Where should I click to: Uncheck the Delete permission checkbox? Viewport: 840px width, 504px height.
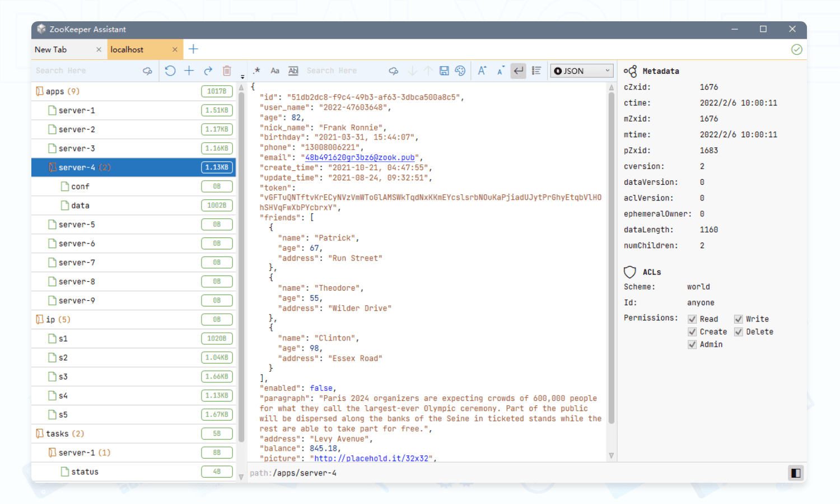click(739, 332)
